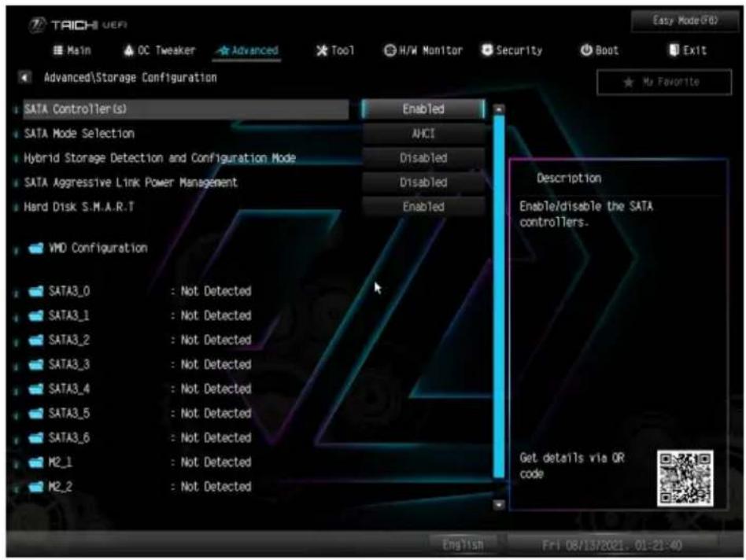The image size is (746, 560).
Task: Click the H/W Monitor gauge icon
Action: coord(390,50)
